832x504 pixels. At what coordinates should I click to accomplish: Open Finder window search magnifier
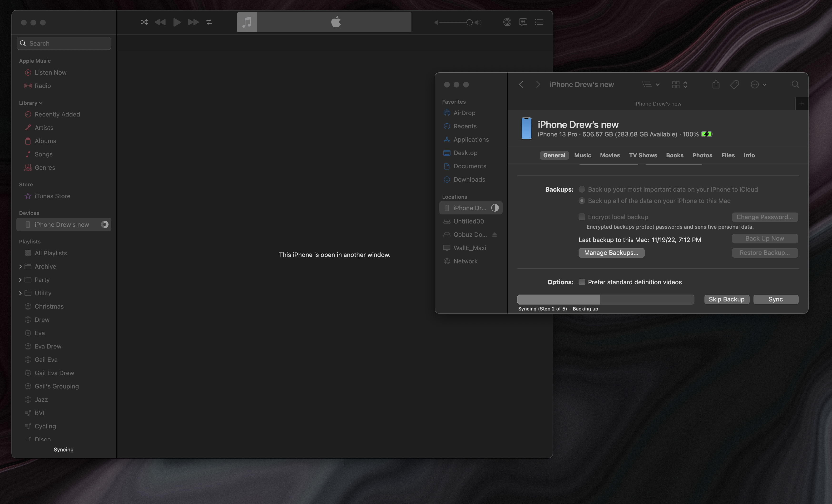point(795,84)
